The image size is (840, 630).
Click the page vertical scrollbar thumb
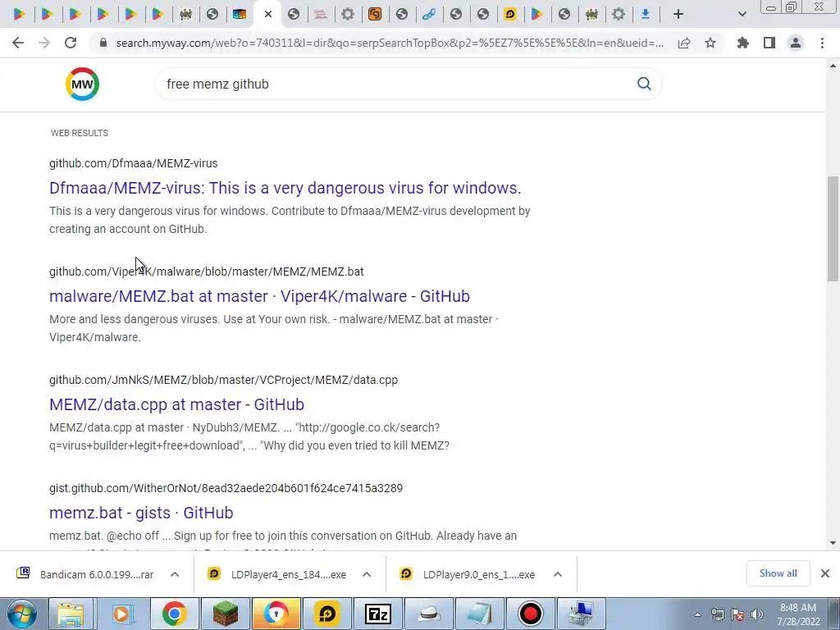pyautogui.click(x=833, y=229)
